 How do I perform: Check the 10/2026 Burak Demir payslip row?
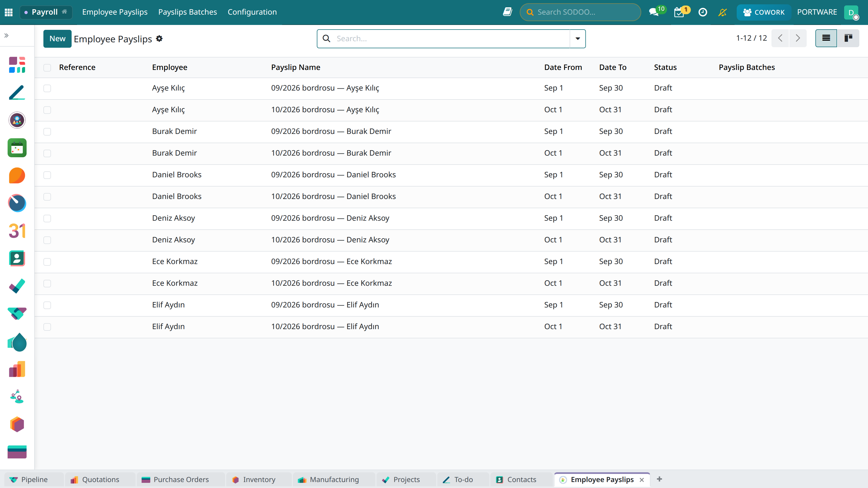(x=47, y=153)
